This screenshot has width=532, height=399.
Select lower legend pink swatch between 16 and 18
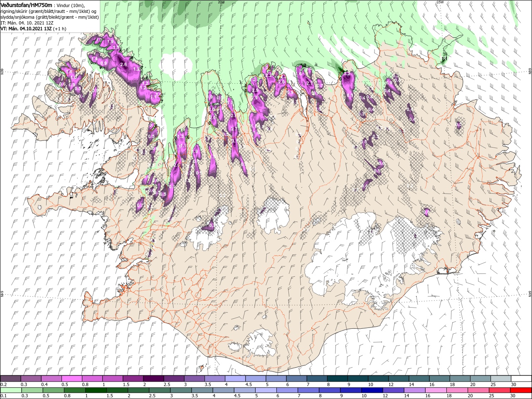pyautogui.click(x=436, y=390)
